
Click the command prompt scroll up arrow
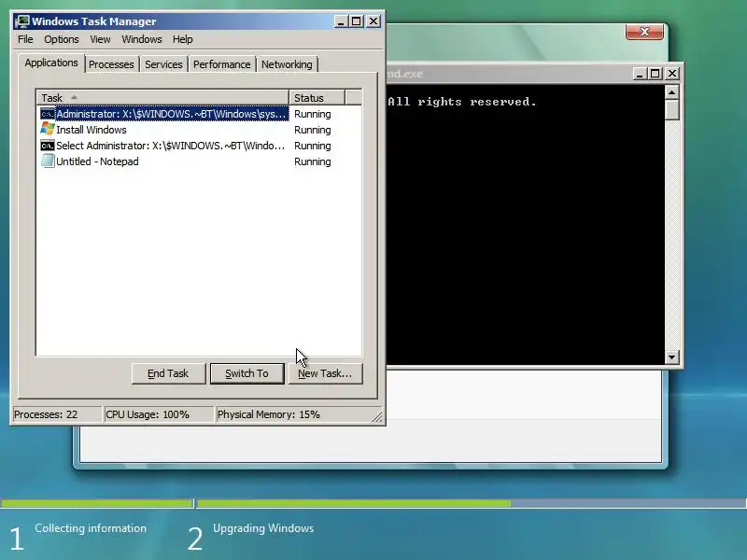pos(671,91)
